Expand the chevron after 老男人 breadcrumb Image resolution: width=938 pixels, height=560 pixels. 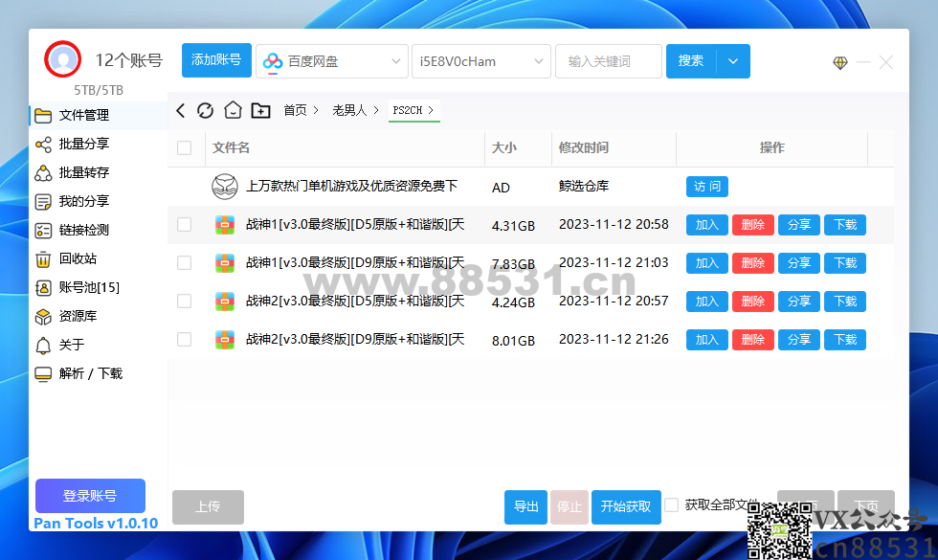[x=376, y=110]
